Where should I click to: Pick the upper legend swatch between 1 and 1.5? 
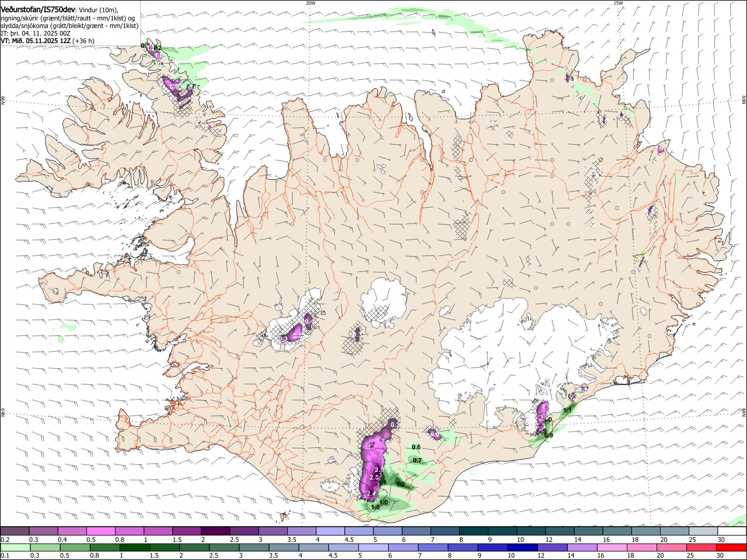tap(158, 531)
